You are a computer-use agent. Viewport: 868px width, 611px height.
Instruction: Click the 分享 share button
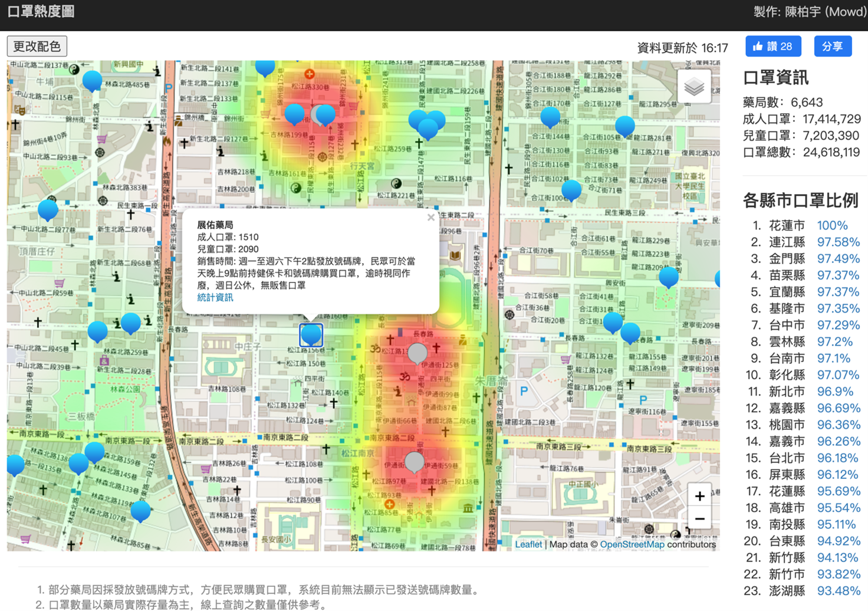(x=832, y=47)
